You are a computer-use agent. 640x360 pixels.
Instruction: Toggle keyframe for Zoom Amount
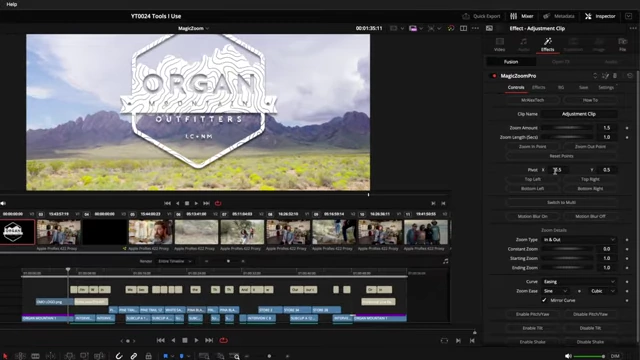[627, 128]
